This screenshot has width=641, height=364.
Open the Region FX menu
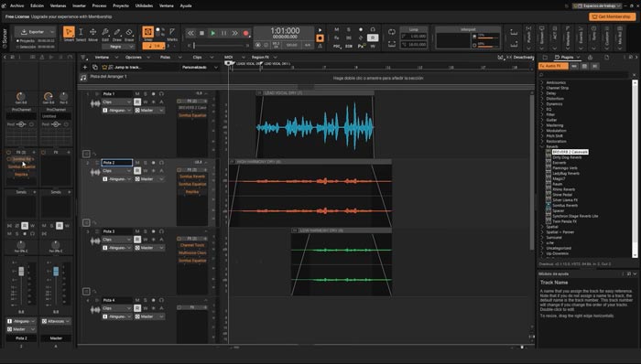(263, 57)
